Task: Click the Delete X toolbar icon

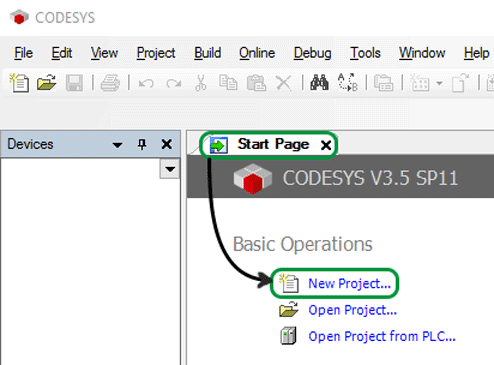Action: 284,83
